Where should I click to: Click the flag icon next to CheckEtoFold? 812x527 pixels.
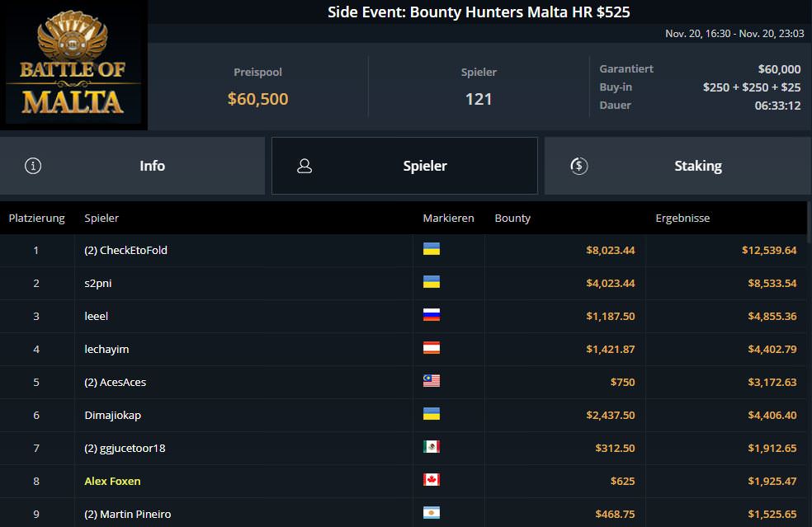coord(431,249)
